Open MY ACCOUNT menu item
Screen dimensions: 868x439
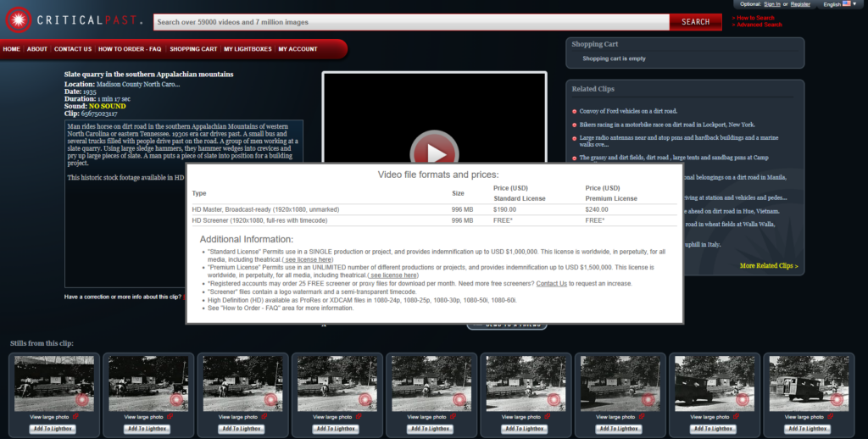point(298,49)
